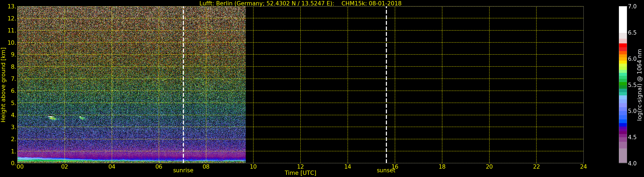
Task: Click the 'Time [UTC]' axis label
Action: [x=300, y=173]
